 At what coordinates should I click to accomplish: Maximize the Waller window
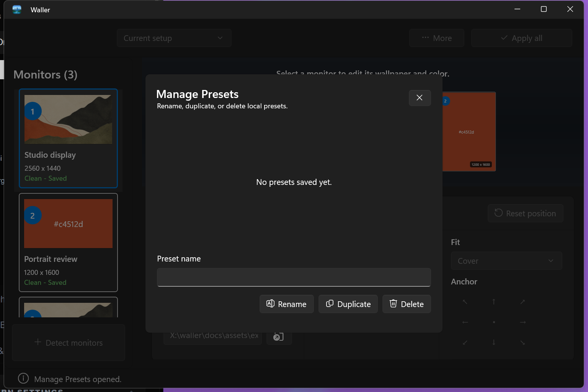544,9
